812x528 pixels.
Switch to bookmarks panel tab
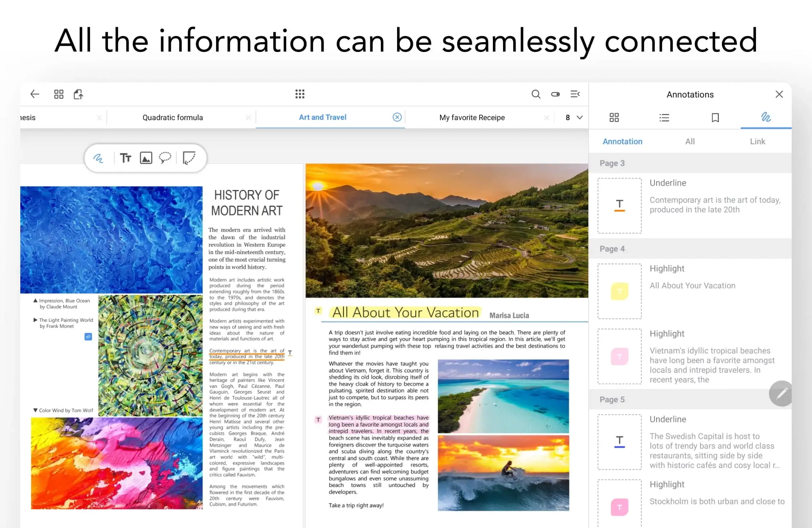coord(715,118)
